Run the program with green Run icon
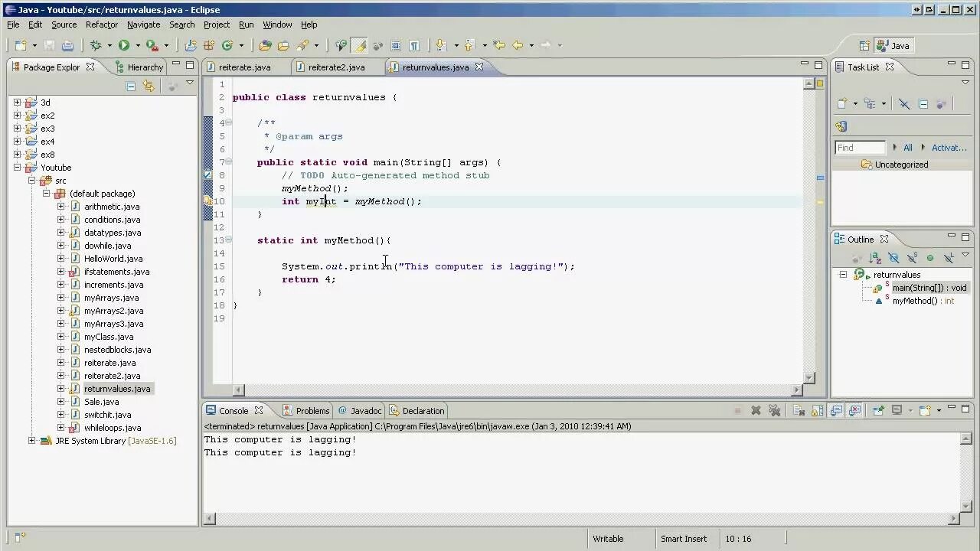This screenshot has width=980, height=551. click(124, 46)
